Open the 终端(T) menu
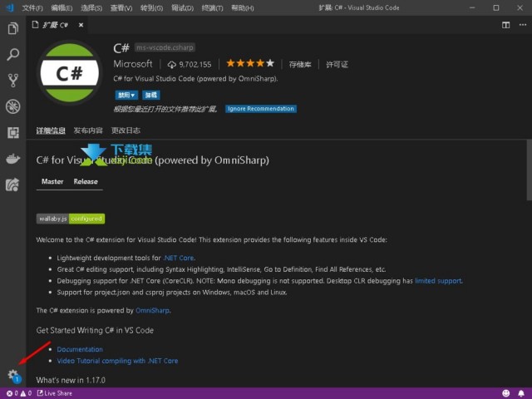The width and height of the screenshot is (532, 399). [x=213, y=7]
